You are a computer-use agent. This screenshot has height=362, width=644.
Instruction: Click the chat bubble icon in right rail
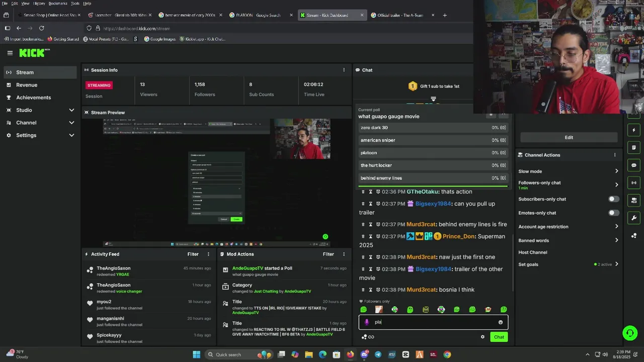coord(634,165)
